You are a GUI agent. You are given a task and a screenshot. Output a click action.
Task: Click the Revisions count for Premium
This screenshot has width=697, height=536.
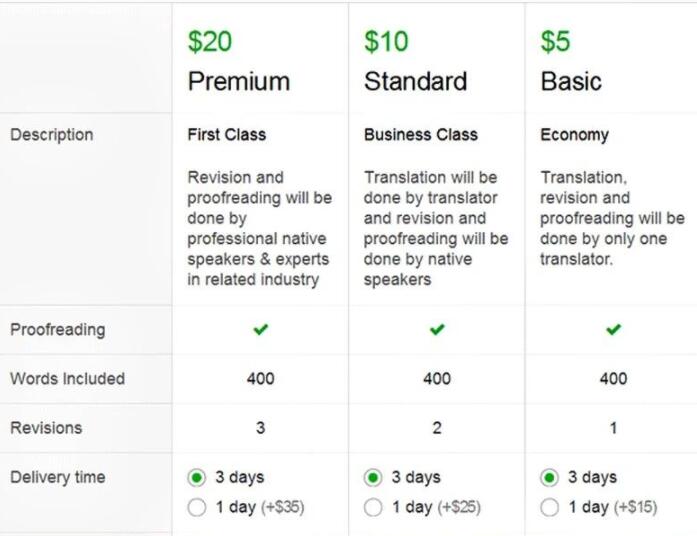260,428
